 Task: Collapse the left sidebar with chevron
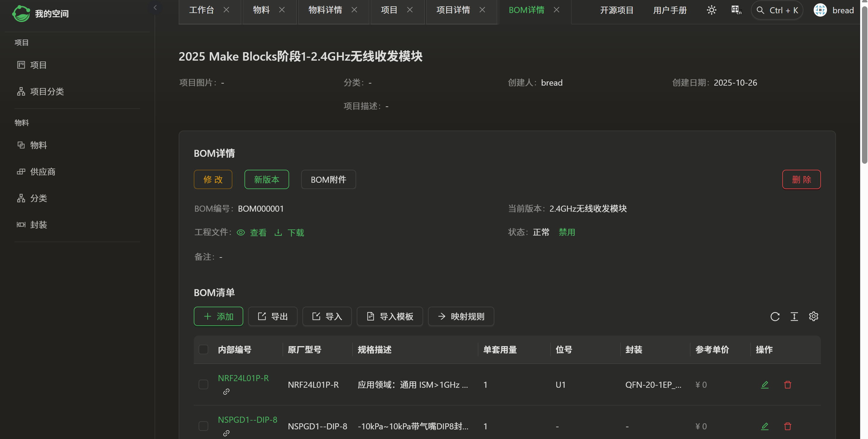[x=155, y=8]
